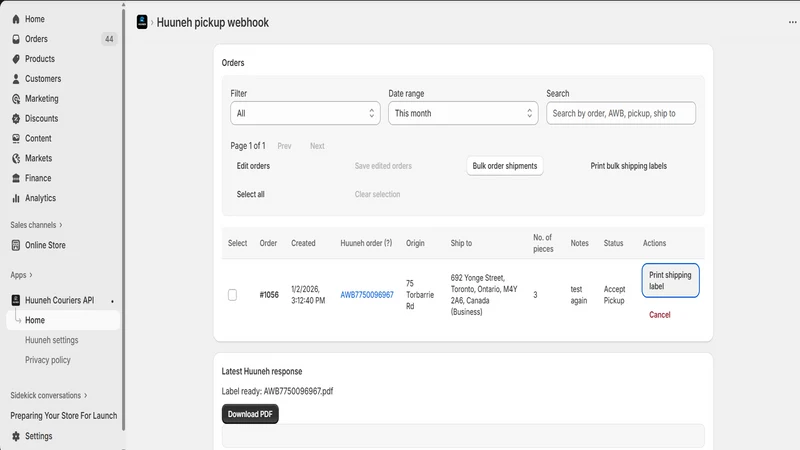Open Huuneh settings submenu item
This screenshot has width=800, height=450.
coord(52,340)
